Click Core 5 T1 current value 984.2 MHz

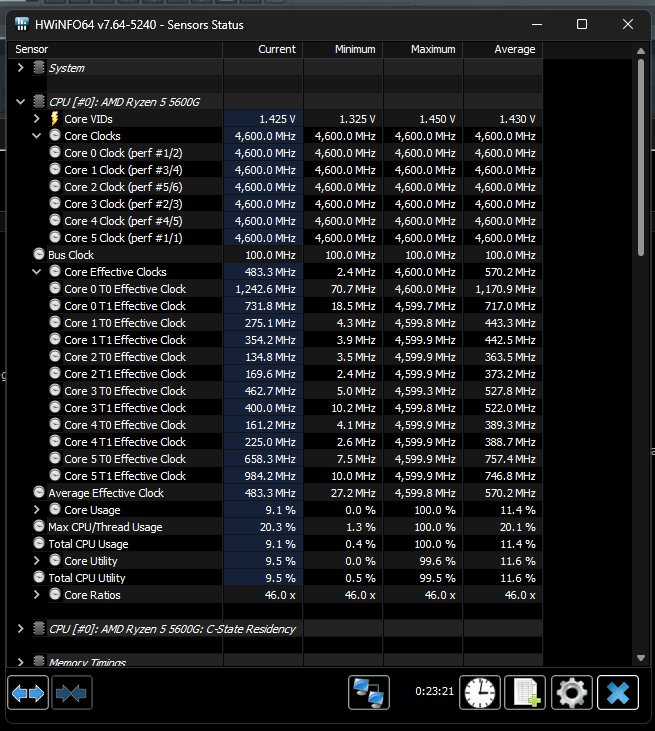click(x=270, y=476)
